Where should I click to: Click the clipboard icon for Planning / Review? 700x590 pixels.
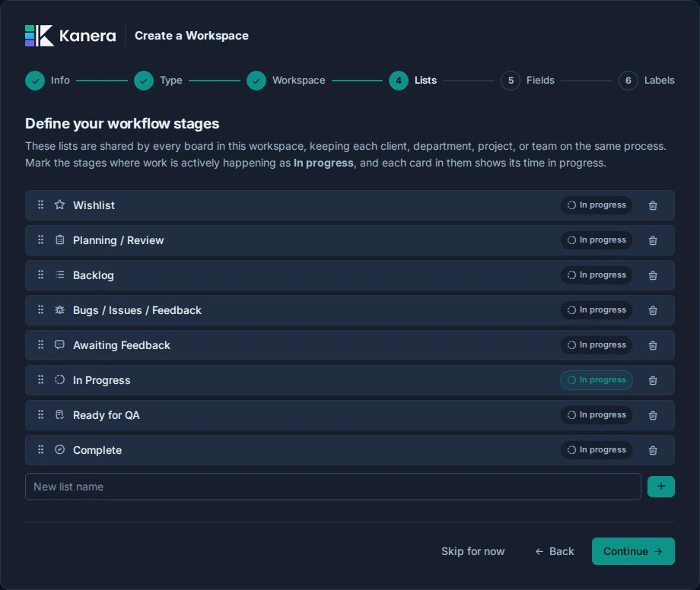(x=59, y=240)
